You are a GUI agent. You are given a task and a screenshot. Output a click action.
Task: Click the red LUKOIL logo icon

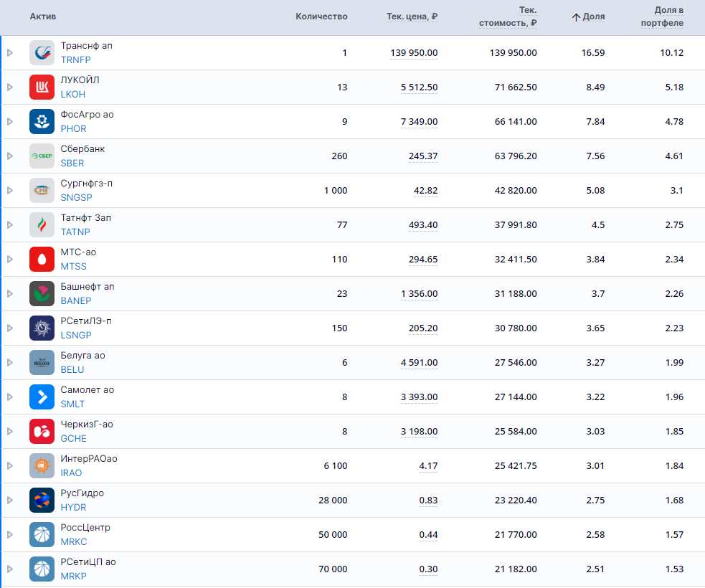pos(42,87)
